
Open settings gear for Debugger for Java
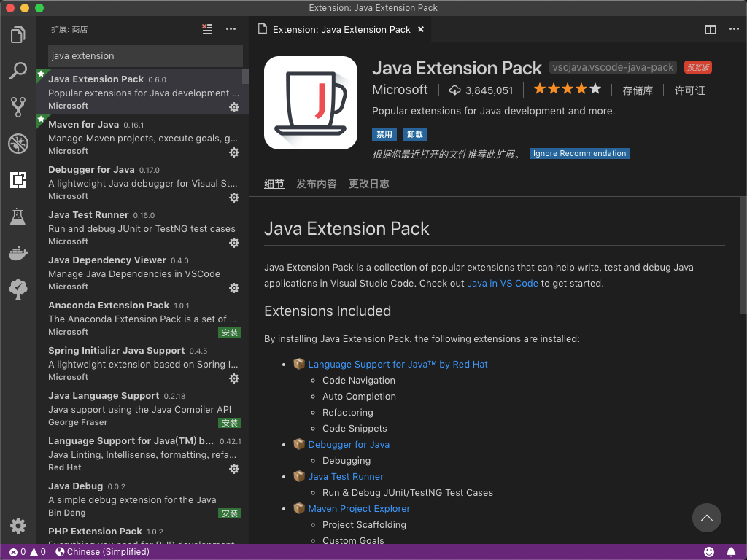coord(234,197)
